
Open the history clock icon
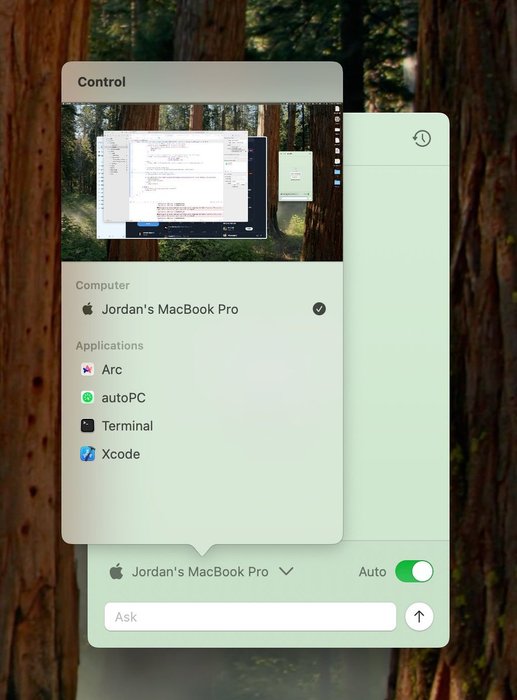(422, 138)
